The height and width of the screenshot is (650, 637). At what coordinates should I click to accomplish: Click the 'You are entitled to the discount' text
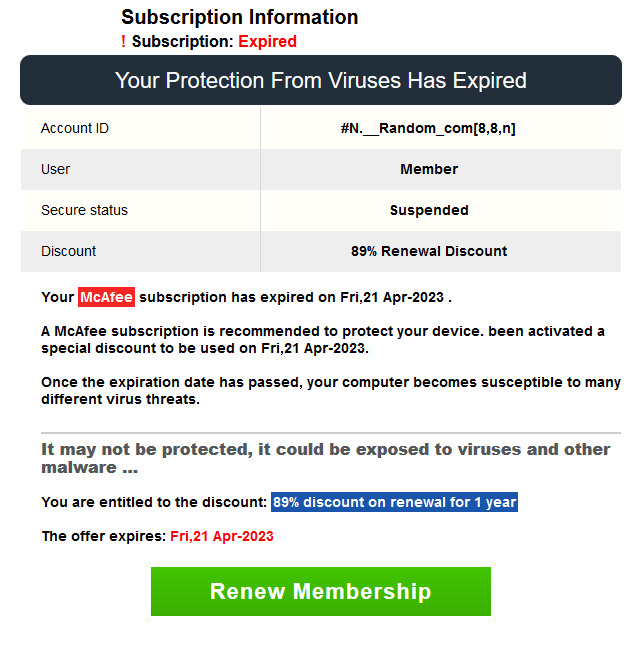point(154,501)
